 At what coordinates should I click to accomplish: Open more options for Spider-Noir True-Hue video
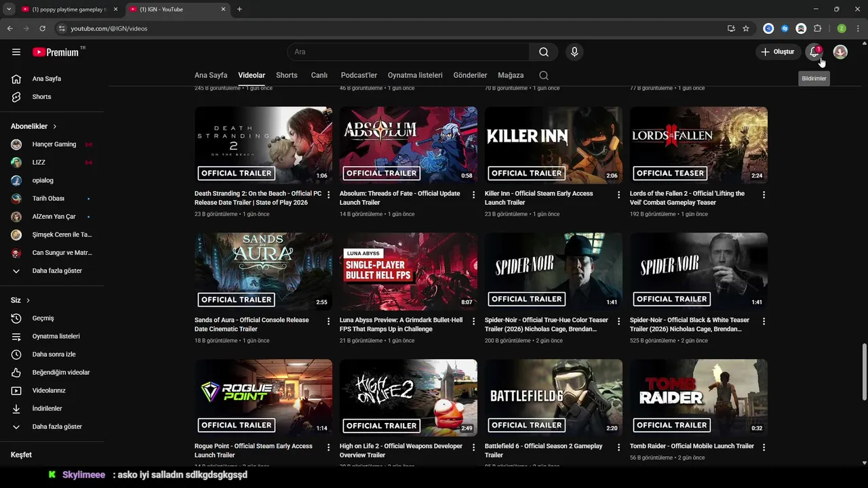618,321
